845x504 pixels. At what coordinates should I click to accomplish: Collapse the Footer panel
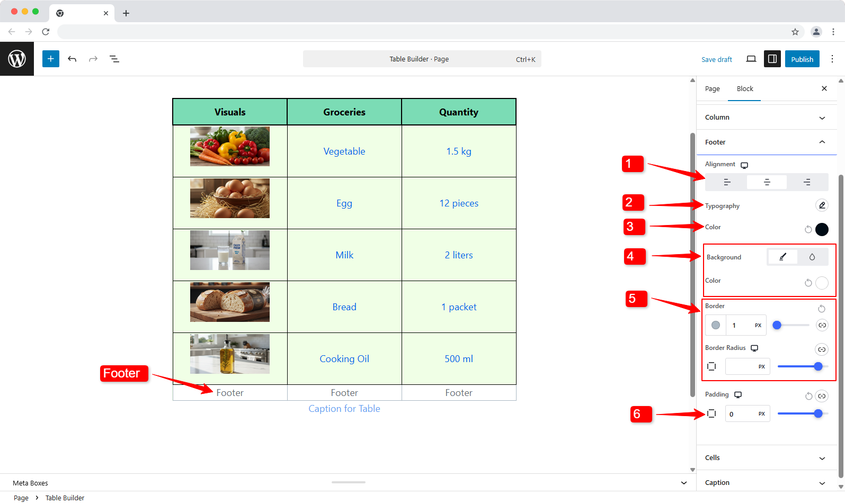pyautogui.click(x=766, y=142)
